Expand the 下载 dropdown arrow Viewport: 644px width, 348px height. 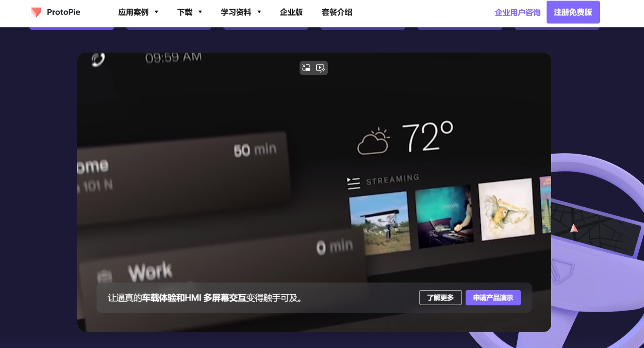pyautogui.click(x=200, y=12)
